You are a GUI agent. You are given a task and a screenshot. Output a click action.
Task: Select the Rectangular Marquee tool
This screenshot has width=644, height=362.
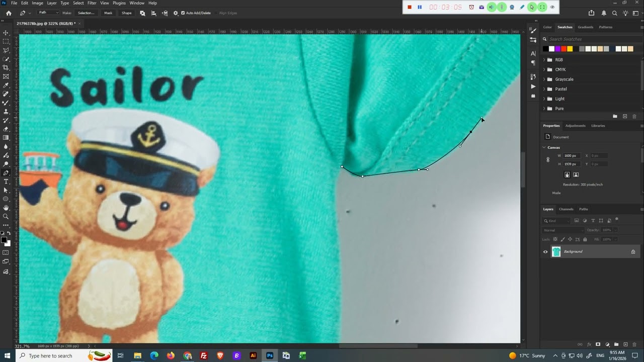pos(6,41)
